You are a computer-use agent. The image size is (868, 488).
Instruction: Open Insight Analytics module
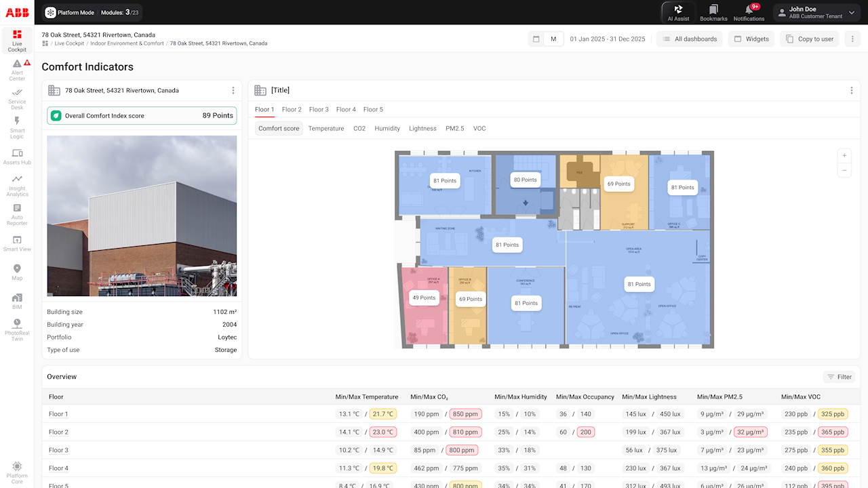click(17, 186)
